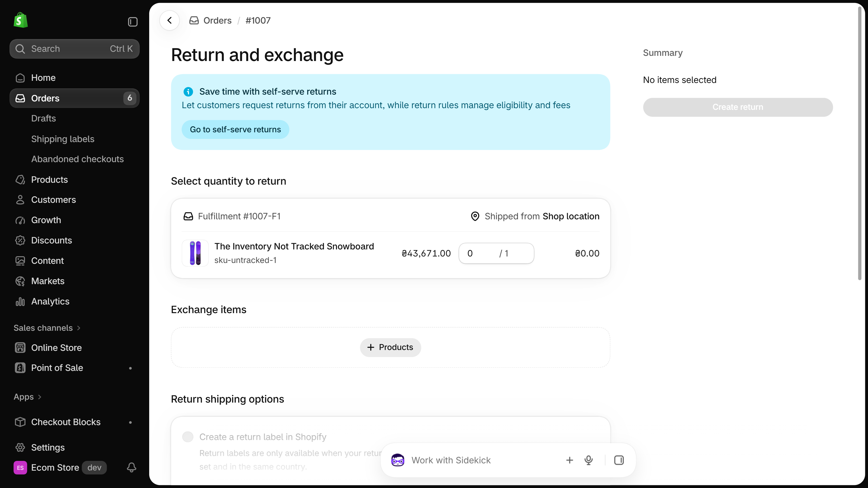Click the location pin icon
The width and height of the screenshot is (868, 488).
475,216
